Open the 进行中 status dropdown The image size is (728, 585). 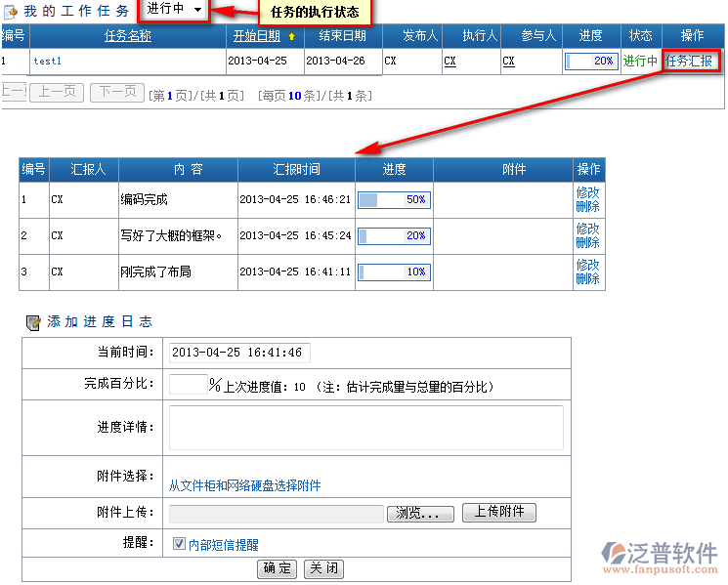coord(175,10)
